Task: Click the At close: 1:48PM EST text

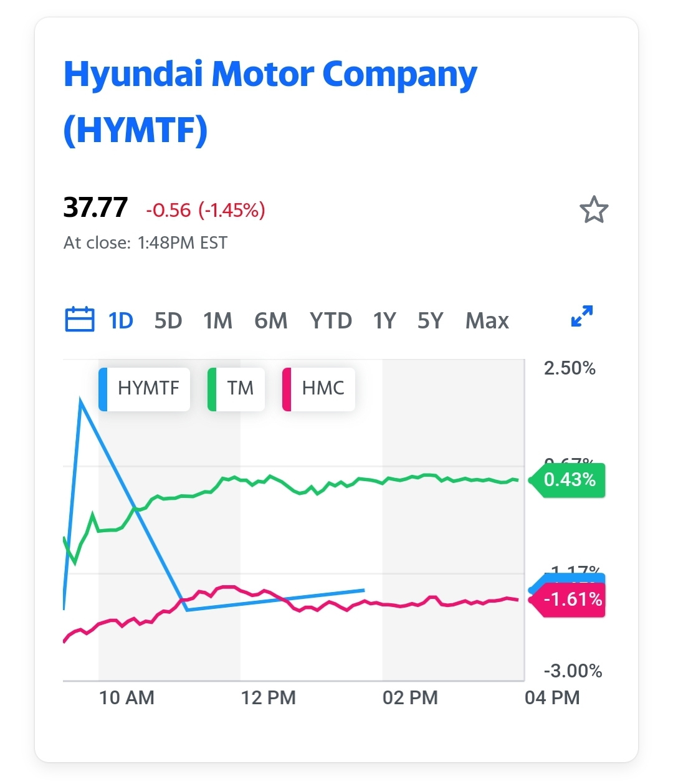Action: [x=146, y=242]
